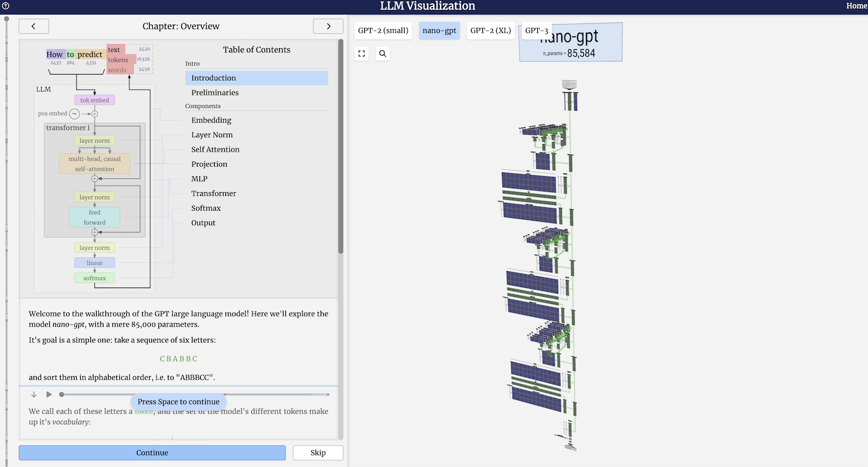
Task: Select the GPT-2 (small) model
Action: click(x=383, y=30)
